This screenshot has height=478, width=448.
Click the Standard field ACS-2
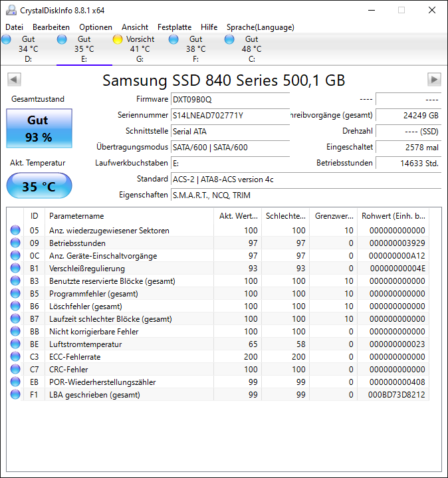pos(306,179)
